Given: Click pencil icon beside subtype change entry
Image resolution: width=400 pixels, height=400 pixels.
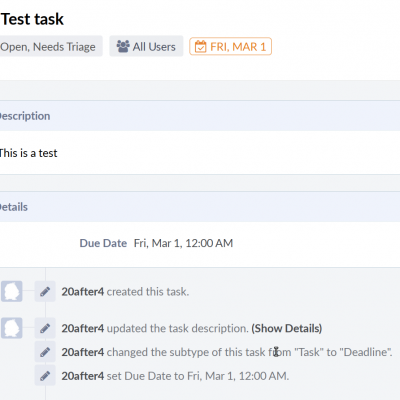Looking at the screenshot, I should point(45,352).
